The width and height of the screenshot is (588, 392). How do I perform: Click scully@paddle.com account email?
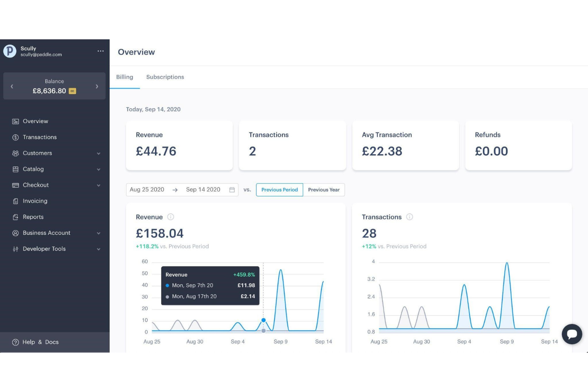coord(41,55)
